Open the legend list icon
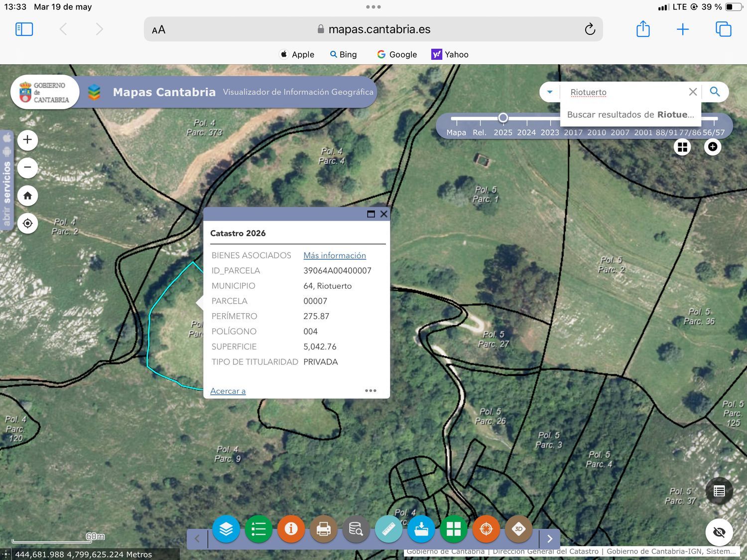This screenshot has width=747, height=560. click(x=258, y=529)
